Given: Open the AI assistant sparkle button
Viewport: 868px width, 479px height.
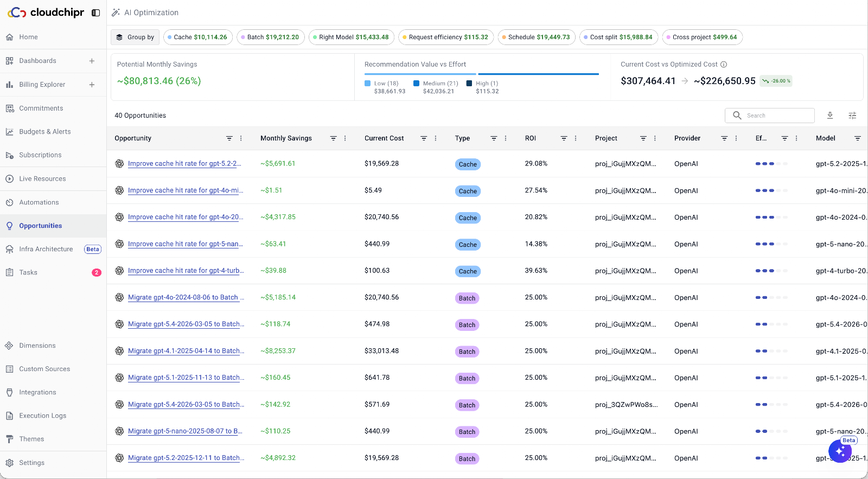Looking at the screenshot, I should click(x=840, y=451).
